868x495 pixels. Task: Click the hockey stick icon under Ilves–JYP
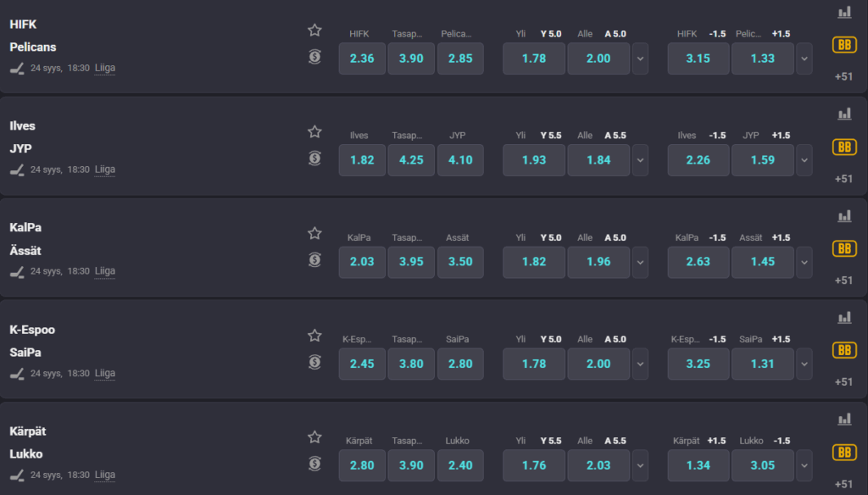(x=18, y=170)
